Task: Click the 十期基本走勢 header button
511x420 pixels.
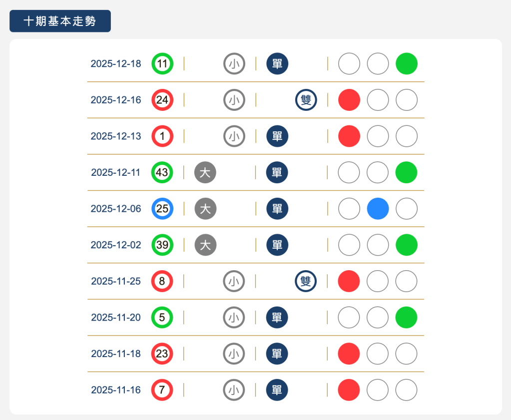Action: pyautogui.click(x=60, y=21)
